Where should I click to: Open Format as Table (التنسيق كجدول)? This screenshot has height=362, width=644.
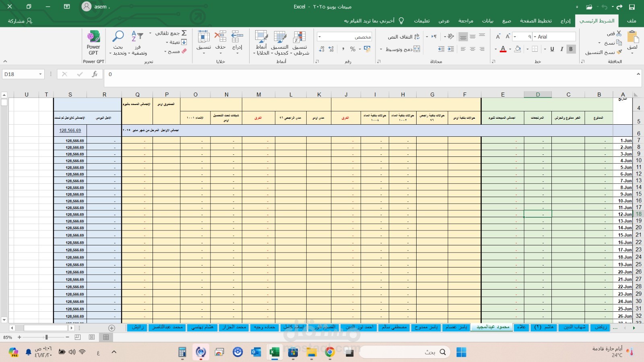(280, 43)
